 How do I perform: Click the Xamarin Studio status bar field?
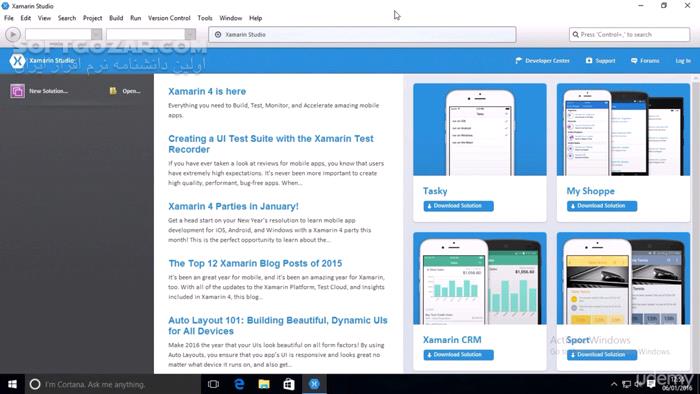[x=362, y=34]
